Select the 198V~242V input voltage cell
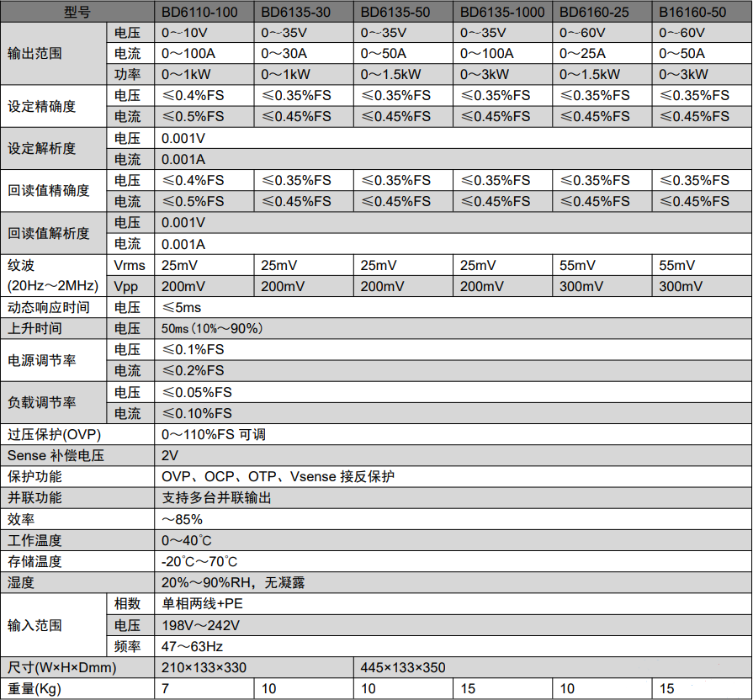Viewport: 753px width, 700px height. (201, 626)
